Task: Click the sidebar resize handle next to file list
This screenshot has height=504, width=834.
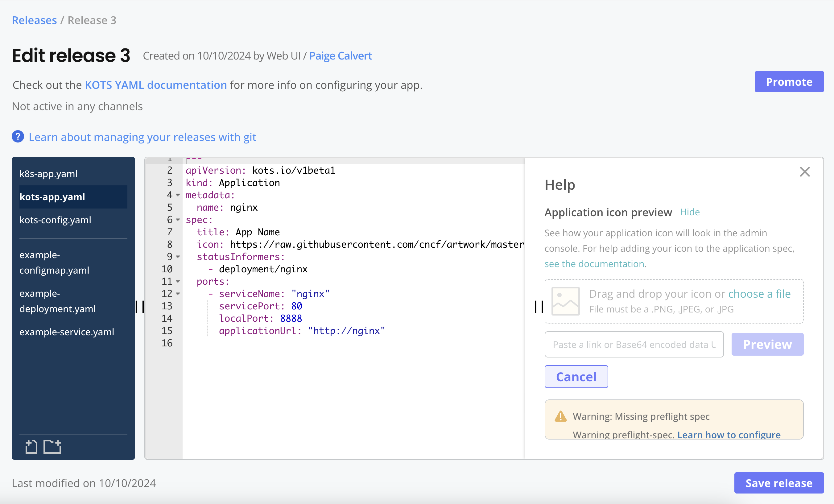Action: click(x=140, y=307)
